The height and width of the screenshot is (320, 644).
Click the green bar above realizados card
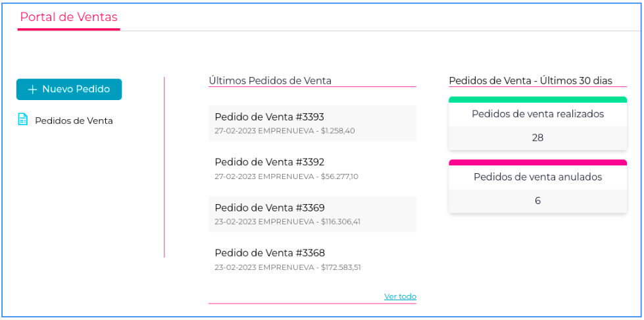537,99
